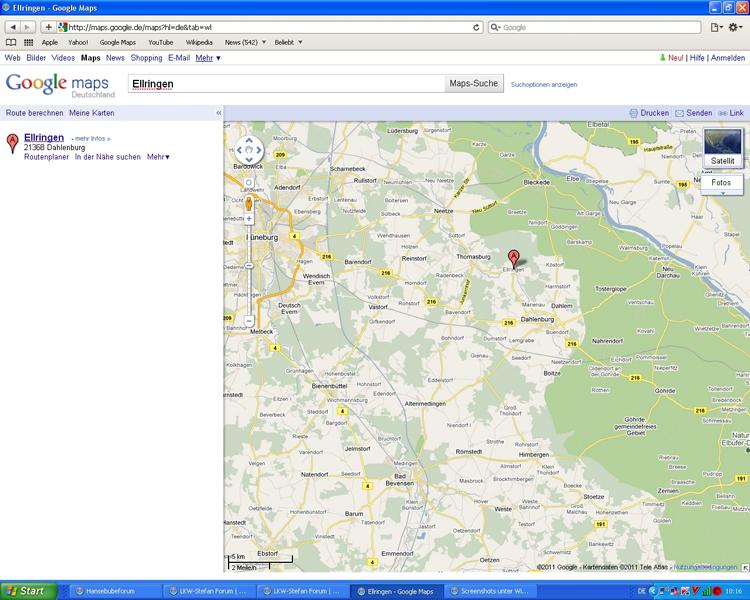750x600 pixels.
Task: Click In der Nähe suchen
Action: click(x=108, y=157)
